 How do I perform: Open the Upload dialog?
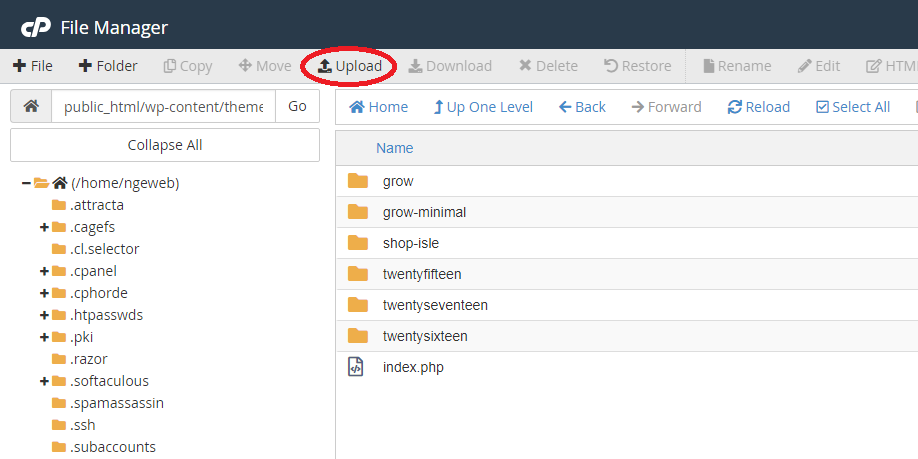350,66
